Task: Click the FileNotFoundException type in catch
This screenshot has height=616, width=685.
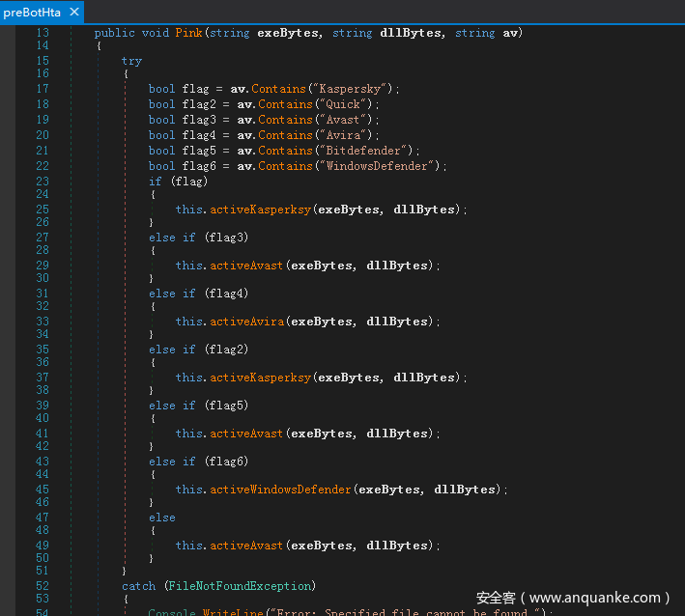Action: pyautogui.click(x=241, y=586)
